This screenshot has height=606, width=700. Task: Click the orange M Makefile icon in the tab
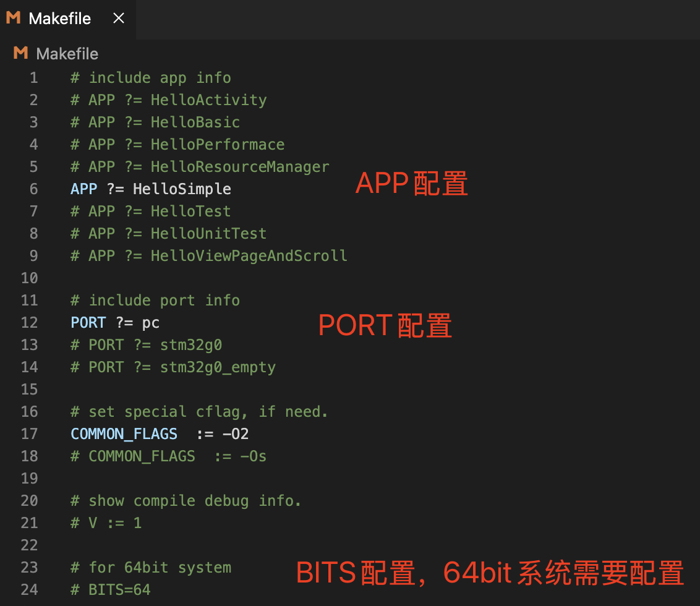[x=12, y=19]
